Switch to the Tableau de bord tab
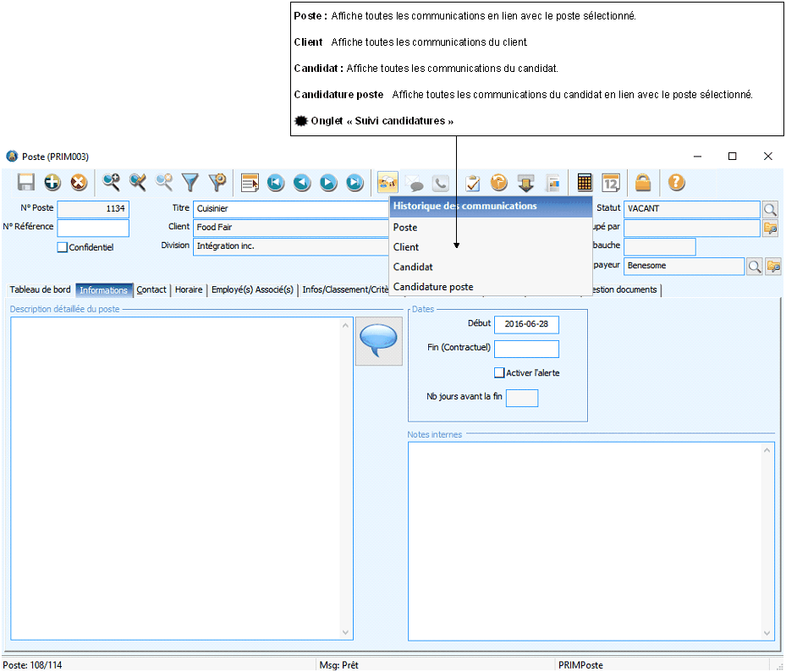Viewport: 786px width, 672px height. pyautogui.click(x=40, y=289)
